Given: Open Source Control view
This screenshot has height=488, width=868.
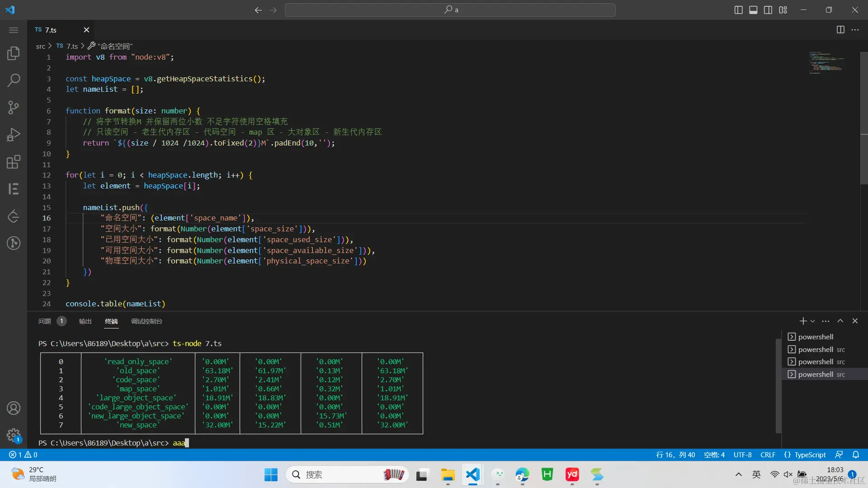Looking at the screenshot, I should pyautogui.click(x=14, y=108).
